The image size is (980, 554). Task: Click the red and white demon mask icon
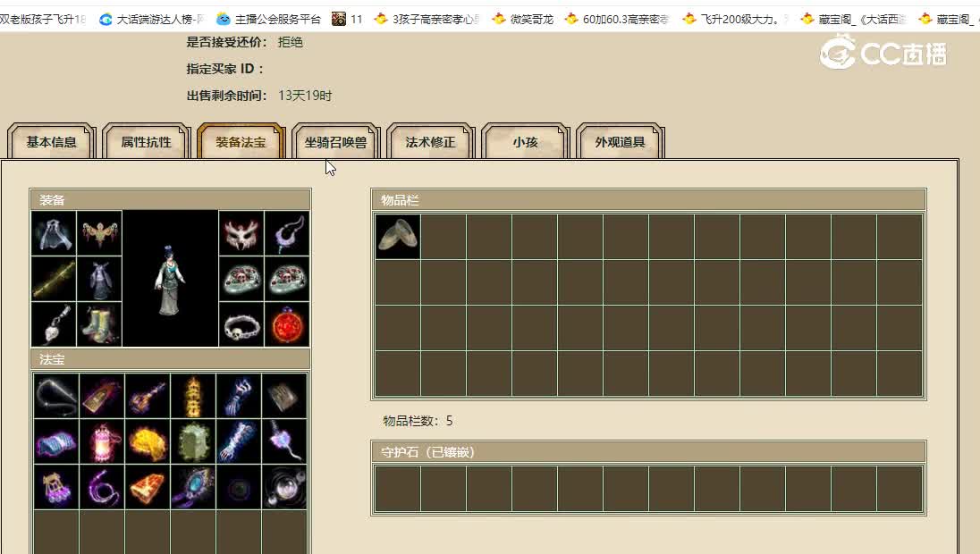click(x=241, y=233)
